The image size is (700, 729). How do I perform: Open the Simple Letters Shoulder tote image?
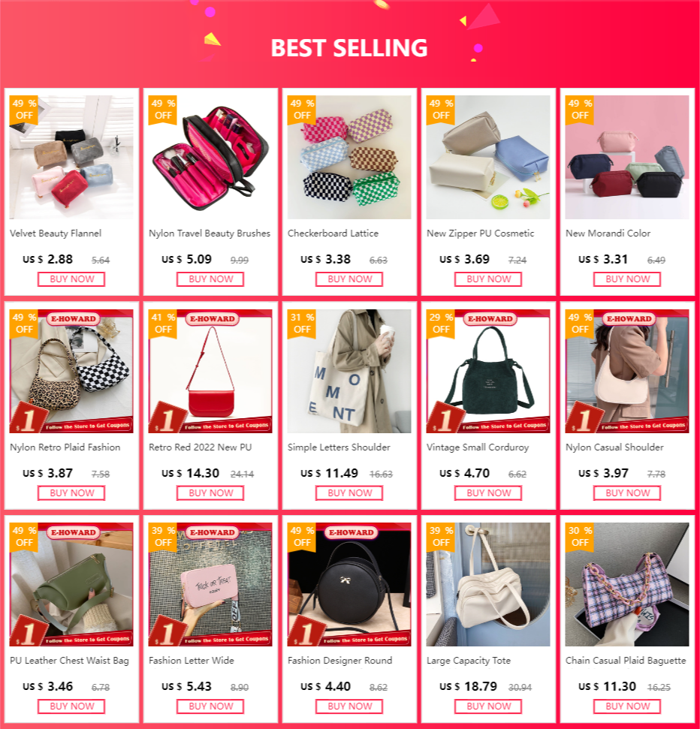pos(349,371)
